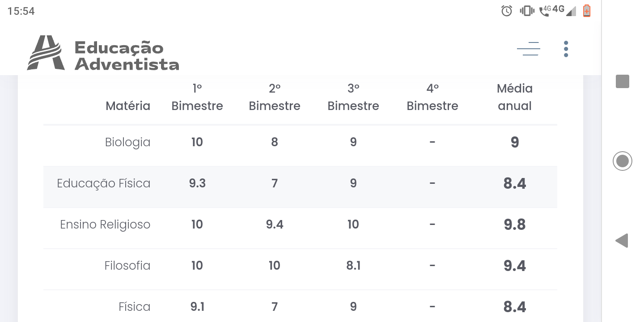This screenshot has height=322, width=644.
Task: Tap the battery status icon
Action: (x=587, y=11)
